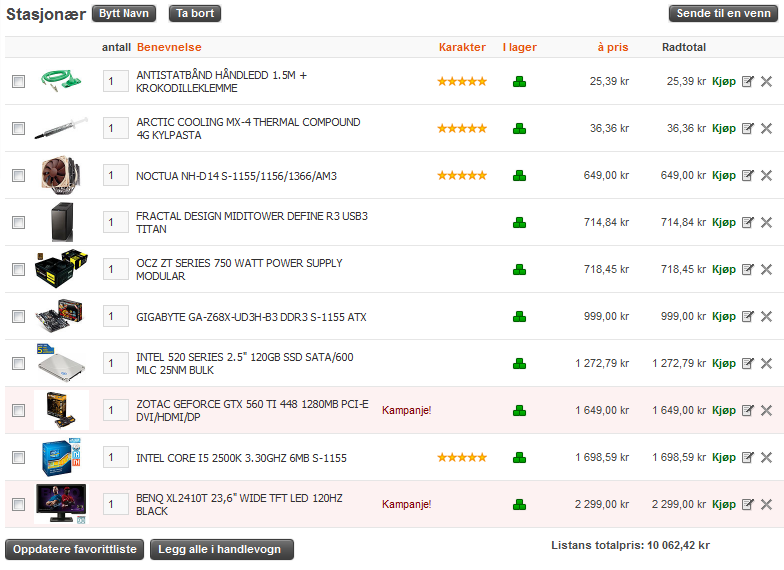Click five-star rating of Intel Core i5 2500K
Viewport: 784px width, 570px height.
tap(462, 458)
